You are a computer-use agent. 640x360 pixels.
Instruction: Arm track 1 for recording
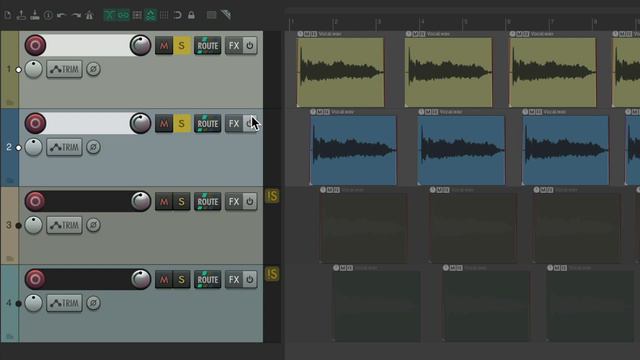click(35, 45)
